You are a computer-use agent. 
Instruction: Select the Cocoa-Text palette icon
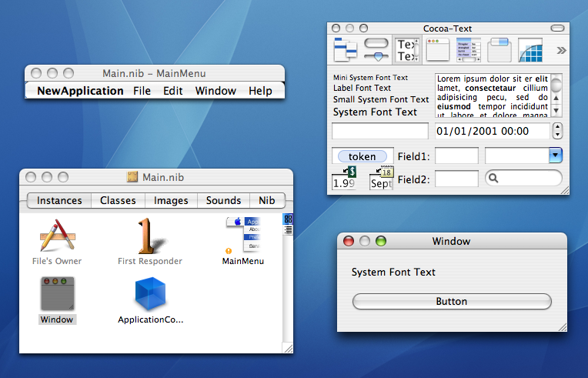pyautogui.click(x=408, y=49)
